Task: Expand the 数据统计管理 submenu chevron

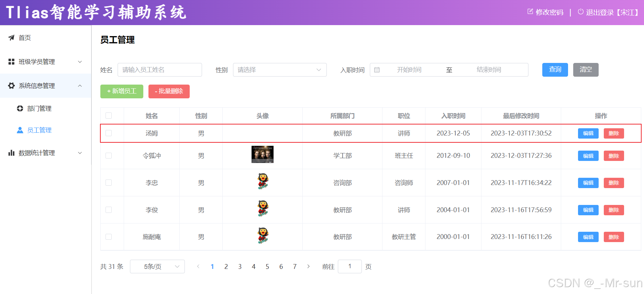Action: (x=80, y=153)
